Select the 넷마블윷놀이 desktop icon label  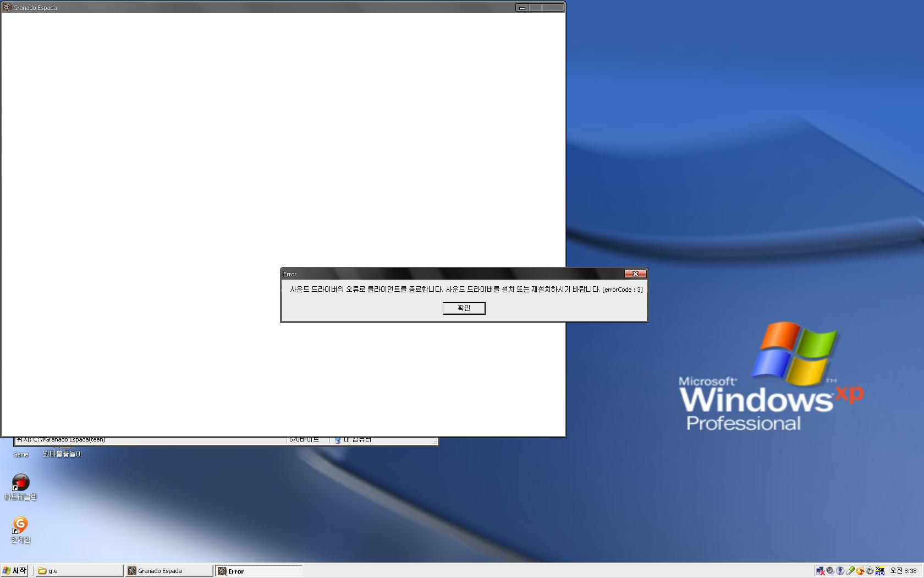62,454
